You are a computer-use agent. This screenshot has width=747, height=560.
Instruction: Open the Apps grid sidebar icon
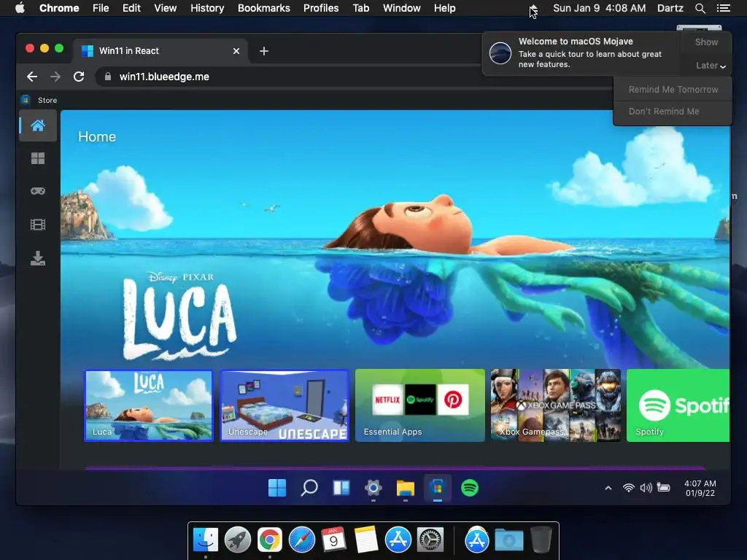pyautogui.click(x=38, y=158)
